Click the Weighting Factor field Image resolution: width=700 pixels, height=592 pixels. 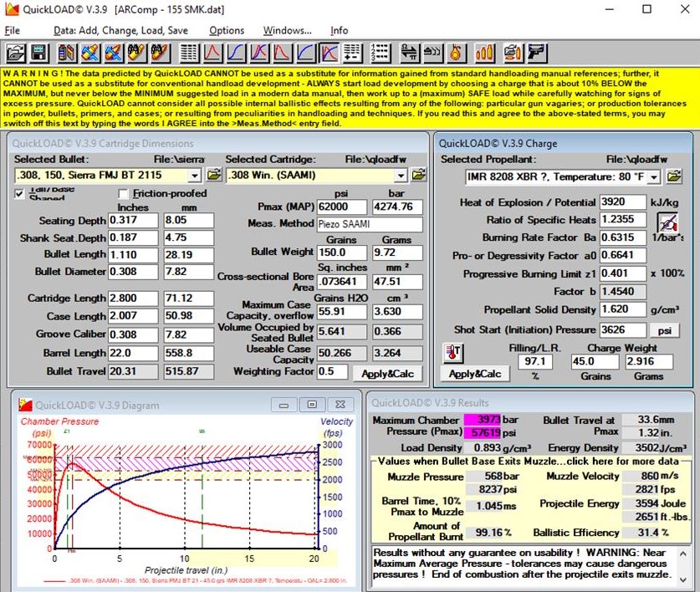click(x=332, y=371)
